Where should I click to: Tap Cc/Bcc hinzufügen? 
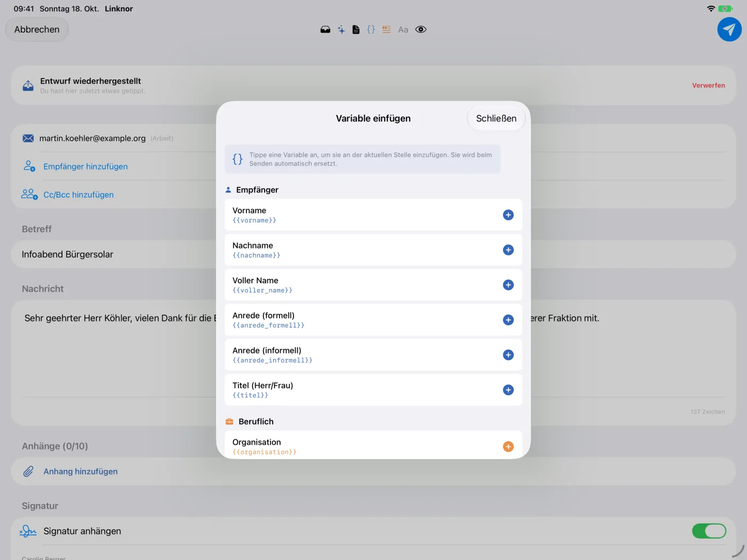click(78, 195)
